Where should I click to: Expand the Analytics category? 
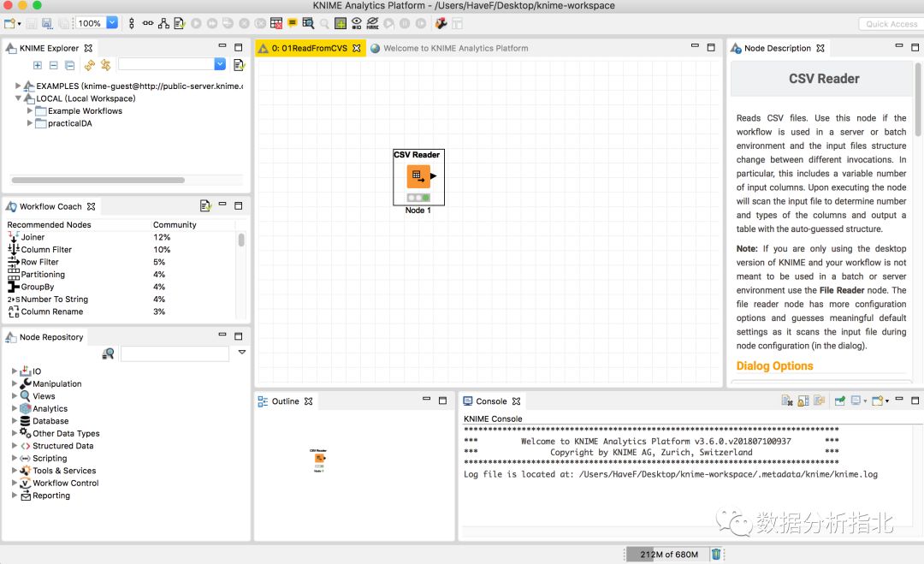pyautogui.click(x=15, y=408)
